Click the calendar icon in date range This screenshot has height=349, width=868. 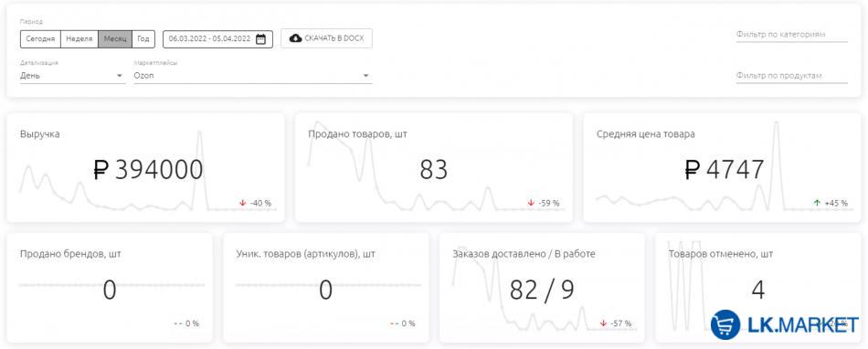click(x=260, y=38)
